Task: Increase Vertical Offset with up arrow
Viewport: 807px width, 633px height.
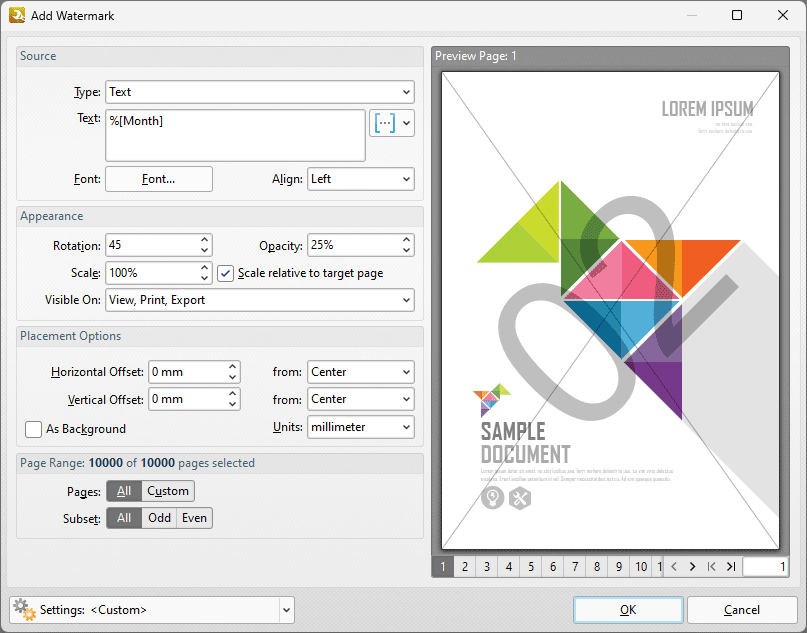Action: point(233,394)
